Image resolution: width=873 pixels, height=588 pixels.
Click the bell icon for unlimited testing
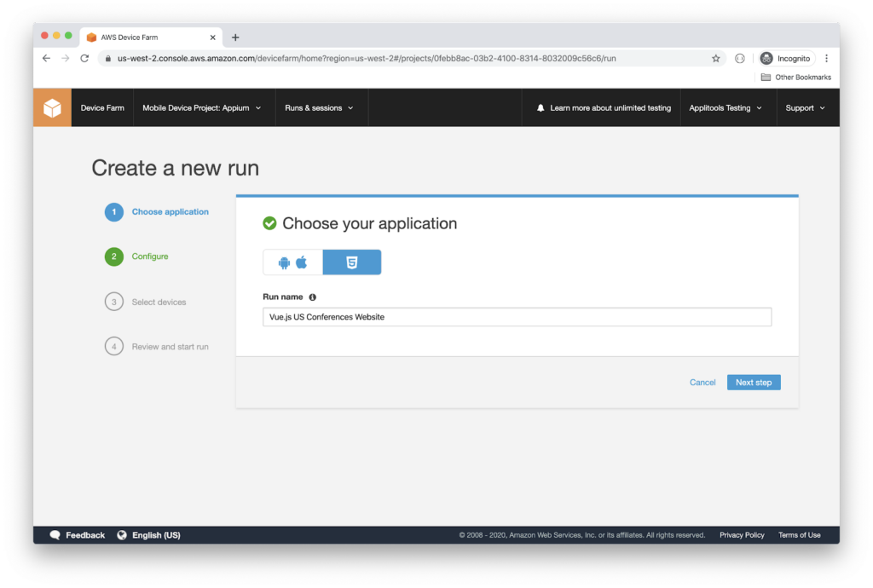pyautogui.click(x=541, y=108)
